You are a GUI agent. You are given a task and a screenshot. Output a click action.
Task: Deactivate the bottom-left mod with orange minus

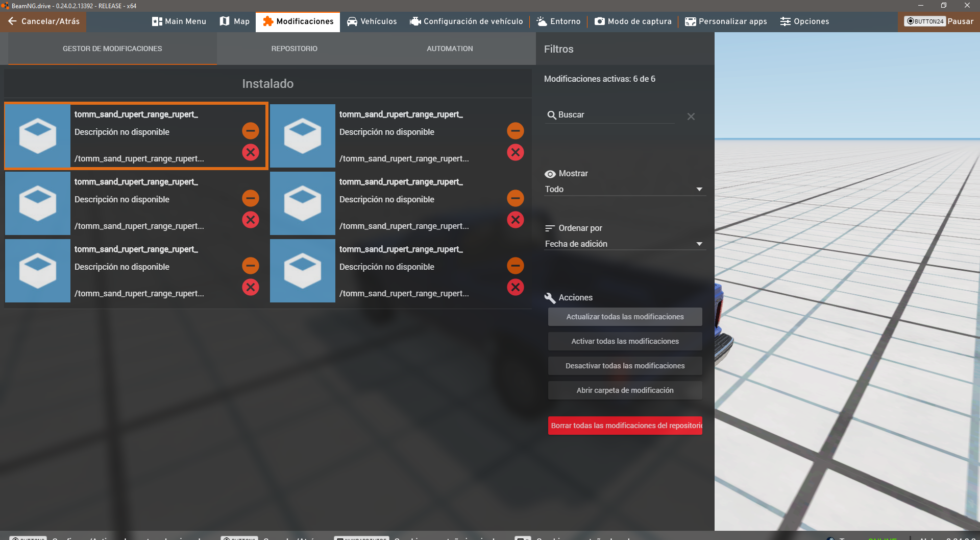click(251, 266)
